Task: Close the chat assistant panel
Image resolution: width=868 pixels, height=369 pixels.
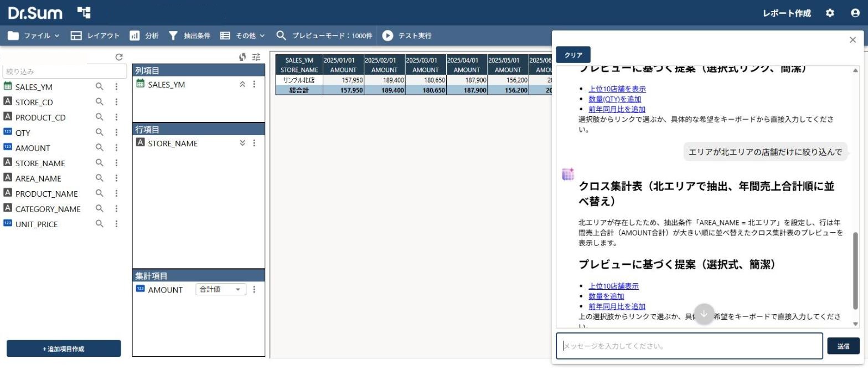Action: (852, 39)
